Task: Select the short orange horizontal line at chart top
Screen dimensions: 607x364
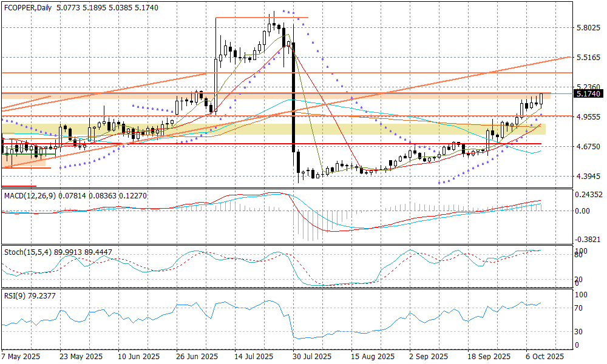Action: (262, 18)
